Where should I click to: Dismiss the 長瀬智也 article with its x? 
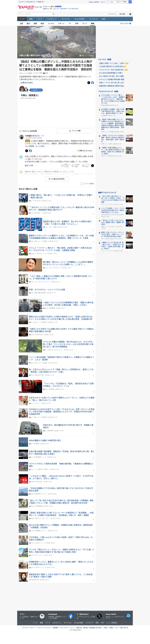pyautogui.click(x=93, y=229)
